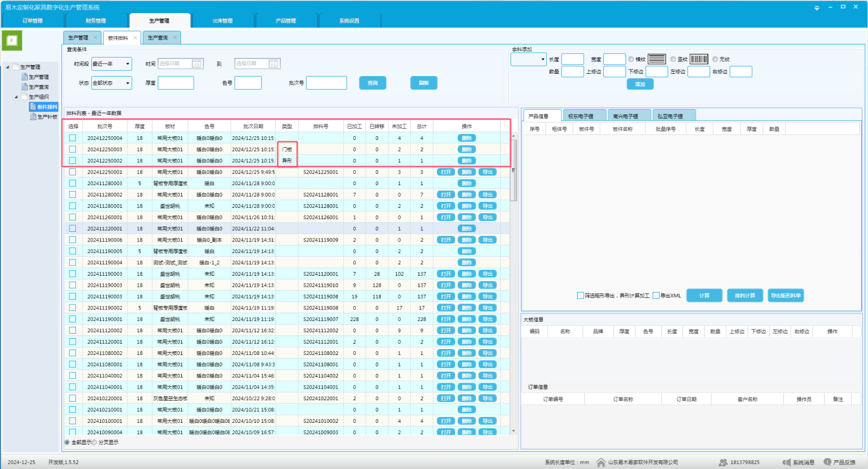Click 生产管理 document icon in tree
This screenshot has width=868, height=469.
point(24,77)
